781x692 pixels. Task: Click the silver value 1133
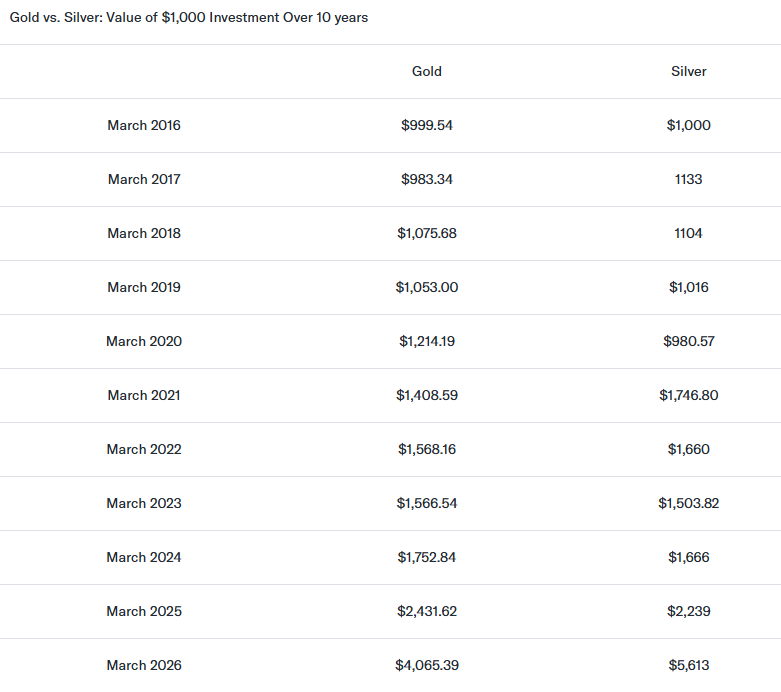click(x=689, y=180)
